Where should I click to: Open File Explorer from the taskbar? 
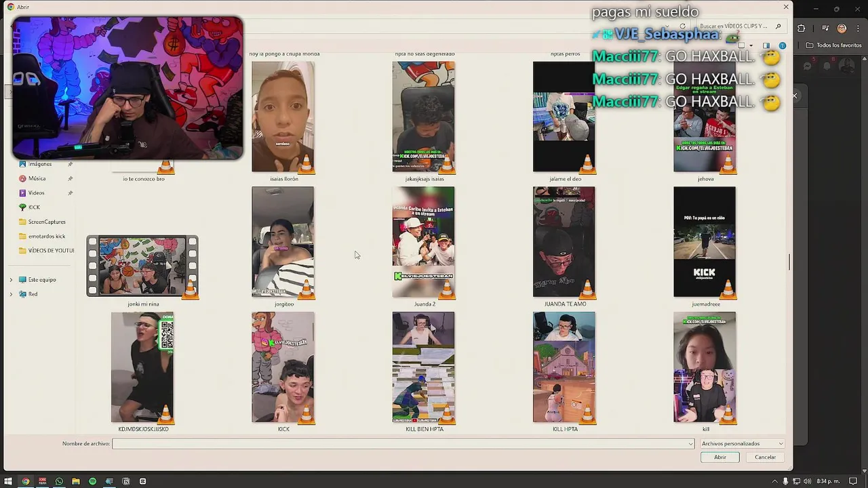click(76, 481)
